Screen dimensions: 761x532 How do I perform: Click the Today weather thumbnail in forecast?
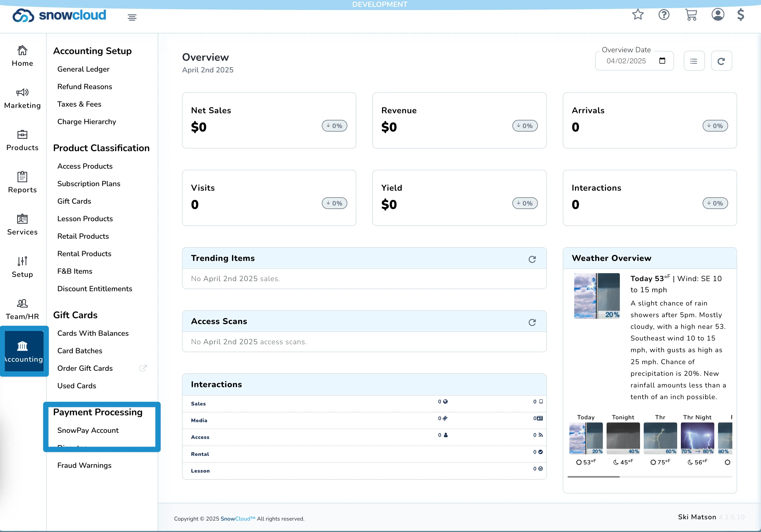(586, 438)
